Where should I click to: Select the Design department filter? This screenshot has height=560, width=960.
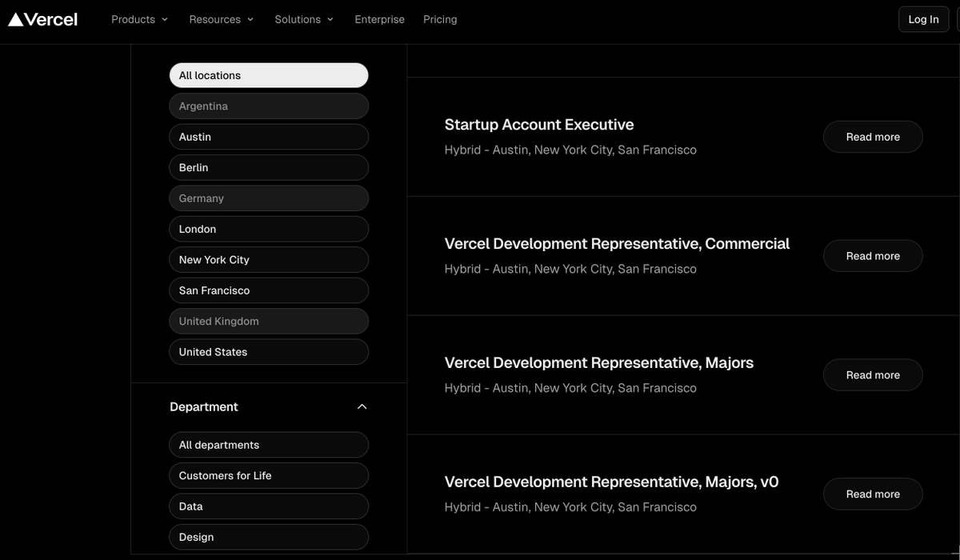[269, 537]
